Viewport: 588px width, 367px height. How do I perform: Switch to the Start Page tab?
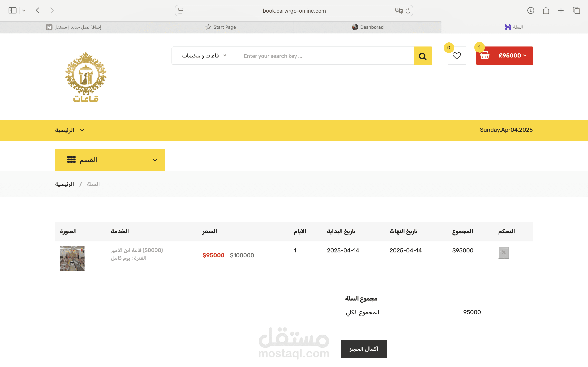click(x=220, y=27)
